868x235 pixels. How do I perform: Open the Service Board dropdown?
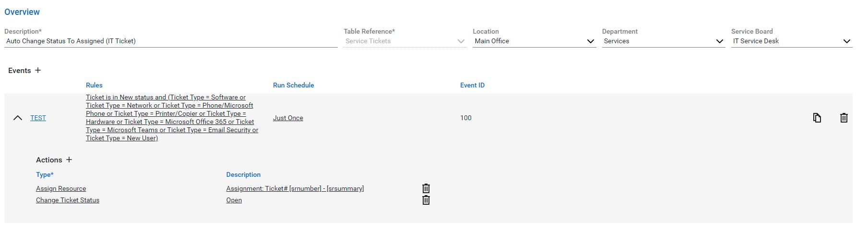[x=792, y=41]
